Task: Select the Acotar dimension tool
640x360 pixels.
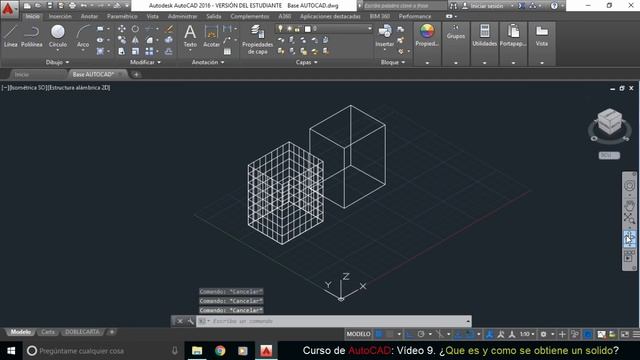Action: coord(211,36)
